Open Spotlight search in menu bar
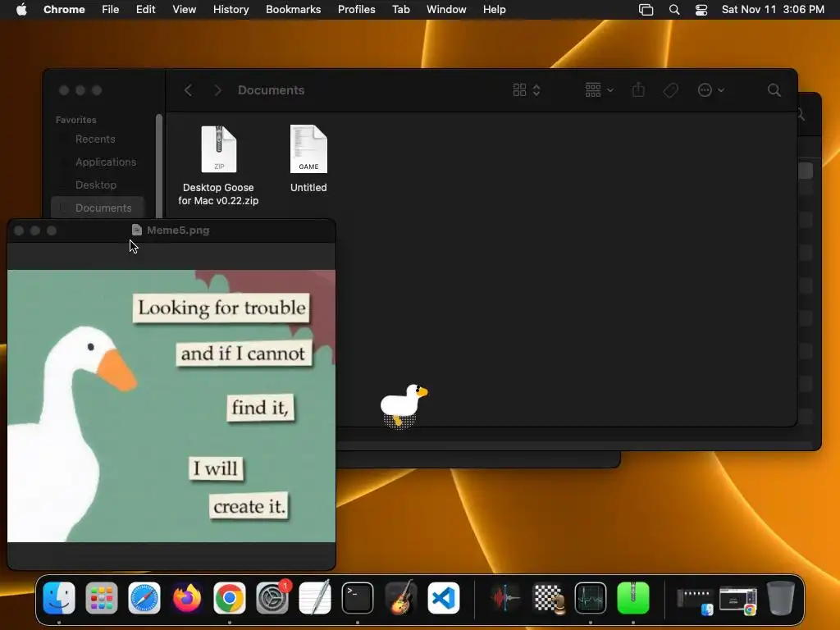840x630 pixels. [674, 10]
